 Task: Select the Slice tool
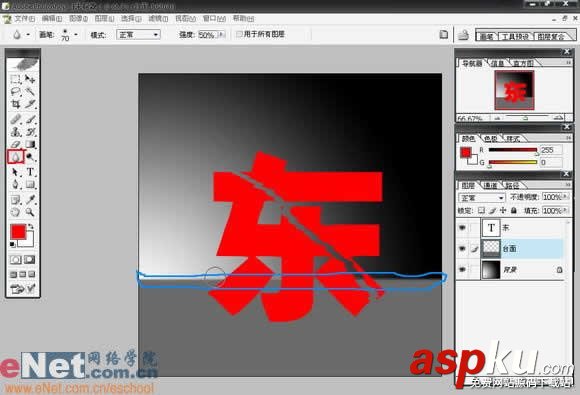click(x=30, y=104)
